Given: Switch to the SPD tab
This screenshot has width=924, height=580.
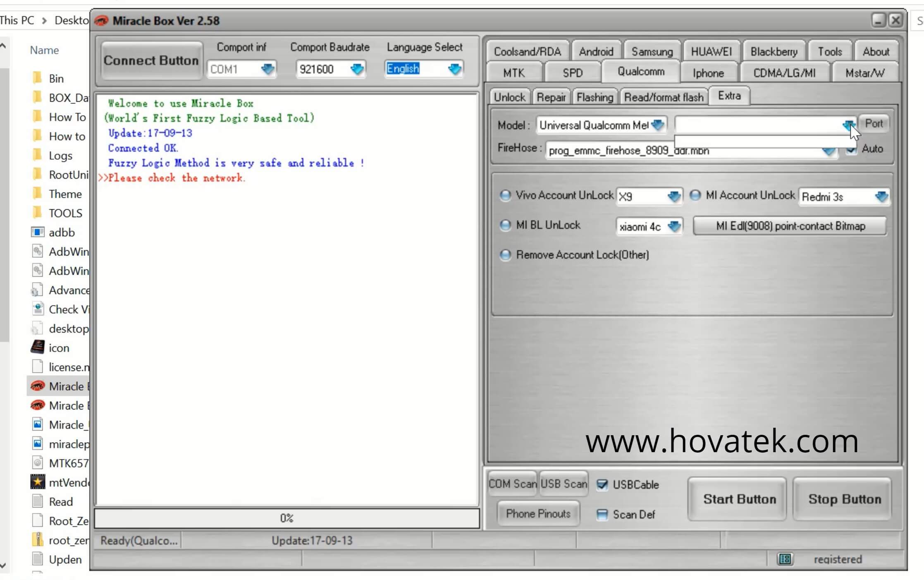Looking at the screenshot, I should (x=572, y=73).
